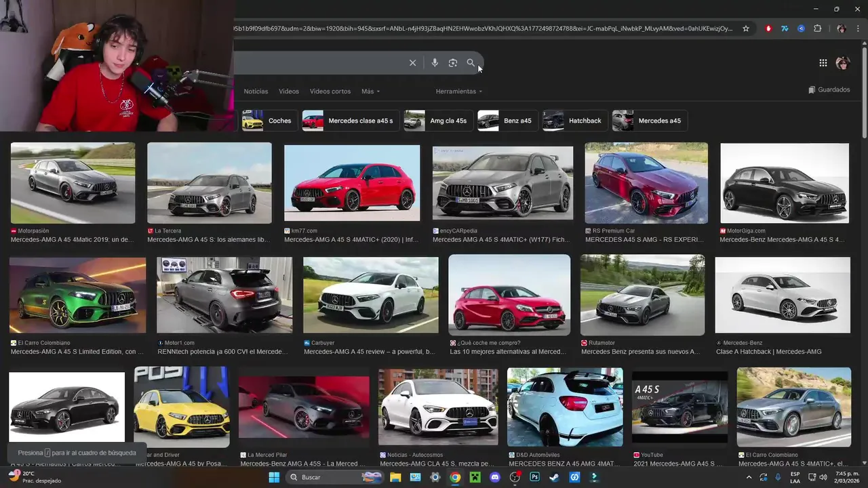Open Steam from the taskbar
The image size is (868, 488).
click(x=555, y=477)
